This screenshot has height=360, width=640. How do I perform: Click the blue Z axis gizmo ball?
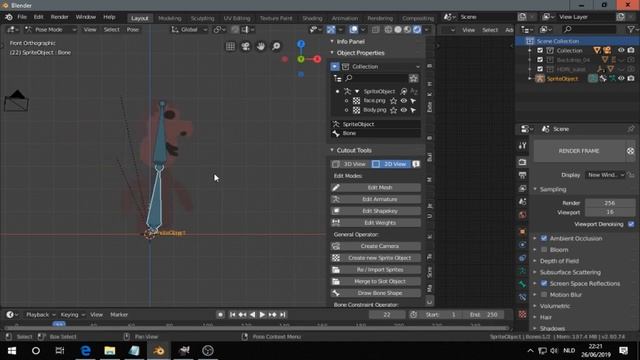[301, 44]
